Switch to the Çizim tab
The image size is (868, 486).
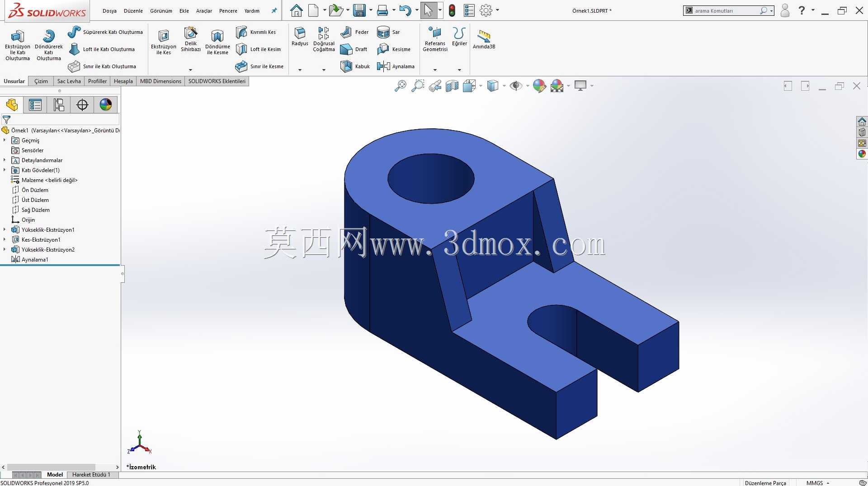coord(41,81)
